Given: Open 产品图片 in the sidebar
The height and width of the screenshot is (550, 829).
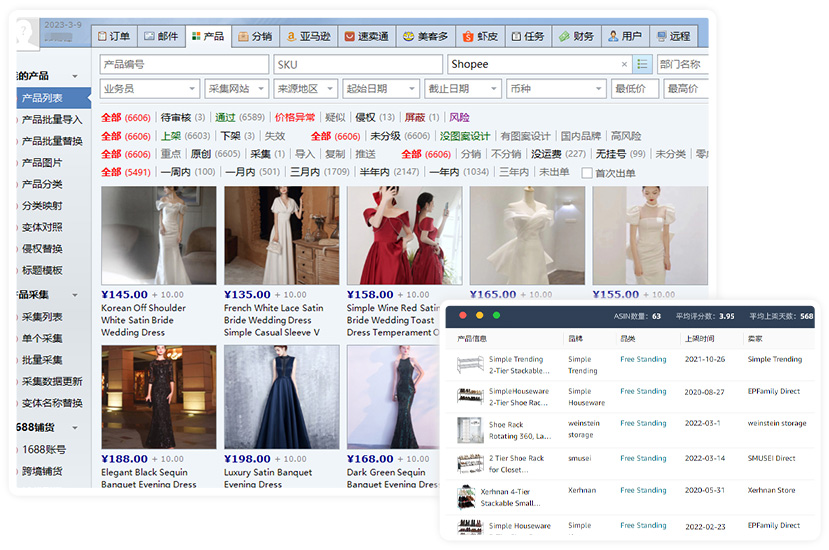Looking at the screenshot, I should click(x=42, y=163).
